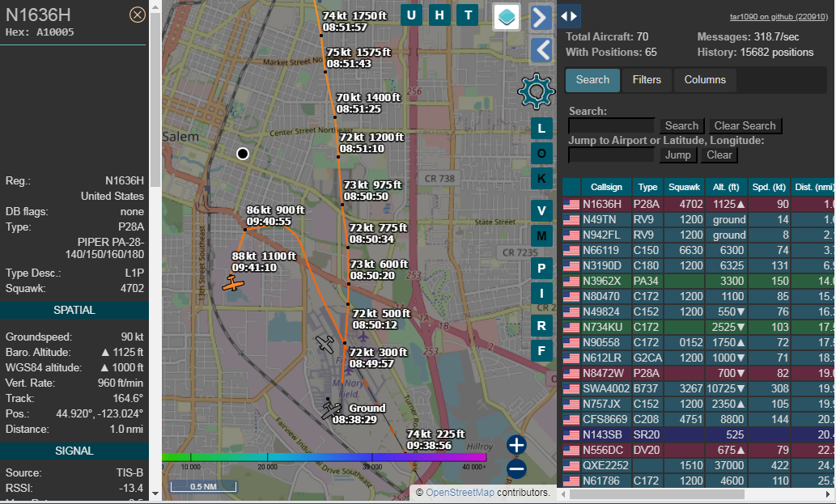Viewport: 836px width, 504px height.
Task: Click the N1636H registration value in panel
Action: [125, 181]
